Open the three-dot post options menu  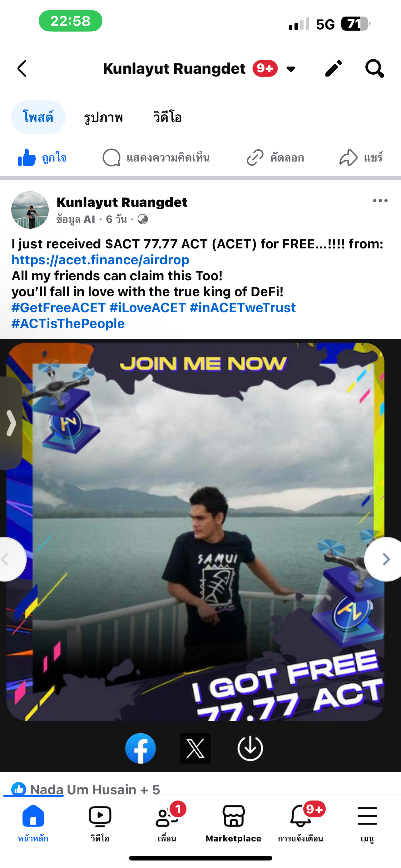click(380, 201)
